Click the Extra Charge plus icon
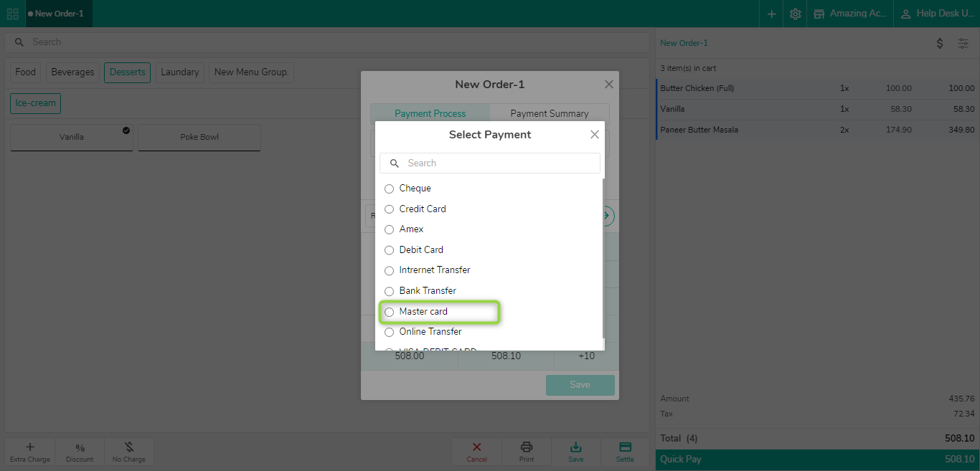Viewport: 980px width, 471px height. point(30,447)
